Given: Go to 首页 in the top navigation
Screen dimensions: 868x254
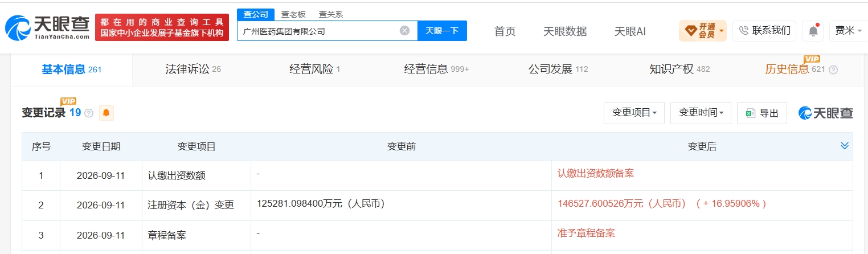Looking at the screenshot, I should pyautogui.click(x=505, y=31).
